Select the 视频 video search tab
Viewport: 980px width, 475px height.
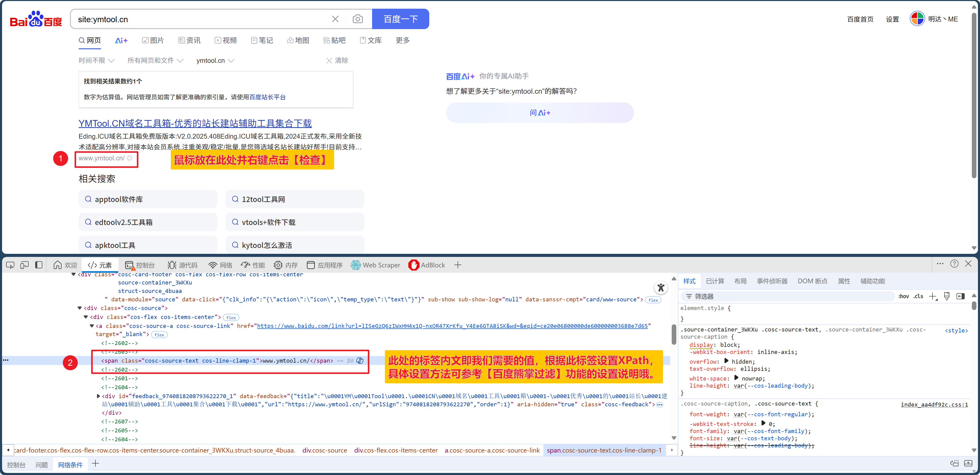[226, 40]
